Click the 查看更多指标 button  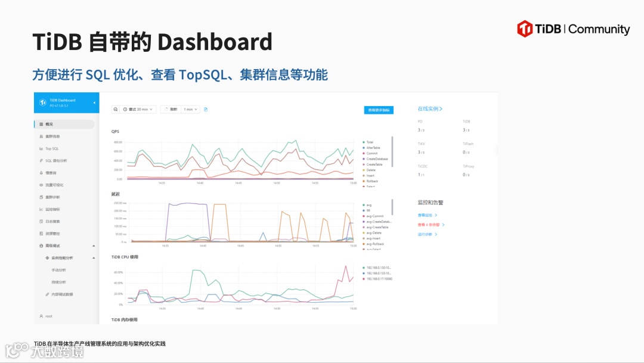tap(379, 110)
